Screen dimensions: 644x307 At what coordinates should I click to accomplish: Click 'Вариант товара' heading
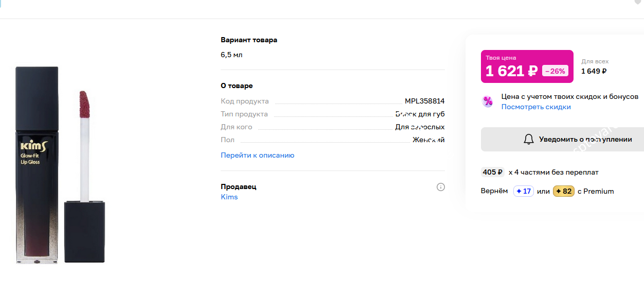(x=249, y=40)
